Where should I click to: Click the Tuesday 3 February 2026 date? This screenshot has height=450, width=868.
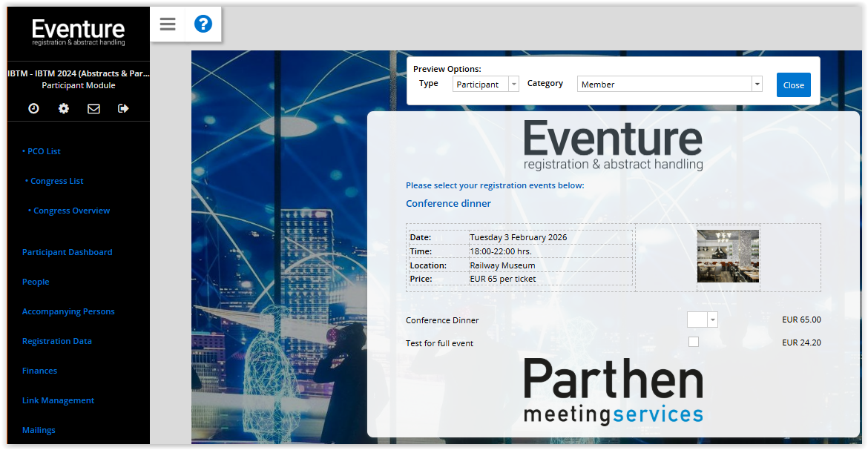click(518, 237)
